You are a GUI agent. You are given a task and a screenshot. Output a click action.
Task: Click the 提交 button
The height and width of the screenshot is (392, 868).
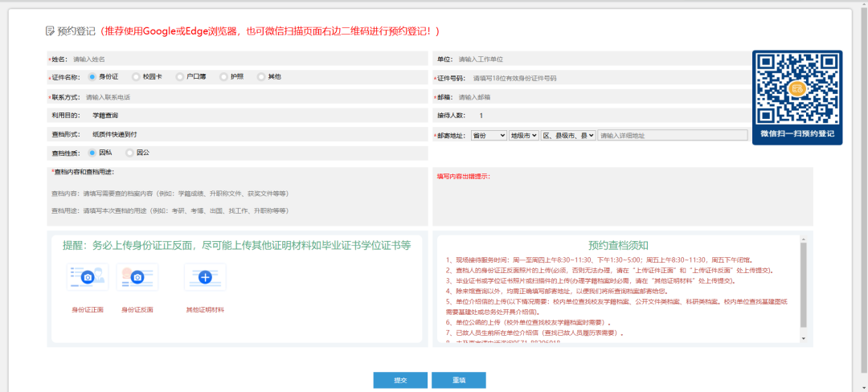(400, 381)
